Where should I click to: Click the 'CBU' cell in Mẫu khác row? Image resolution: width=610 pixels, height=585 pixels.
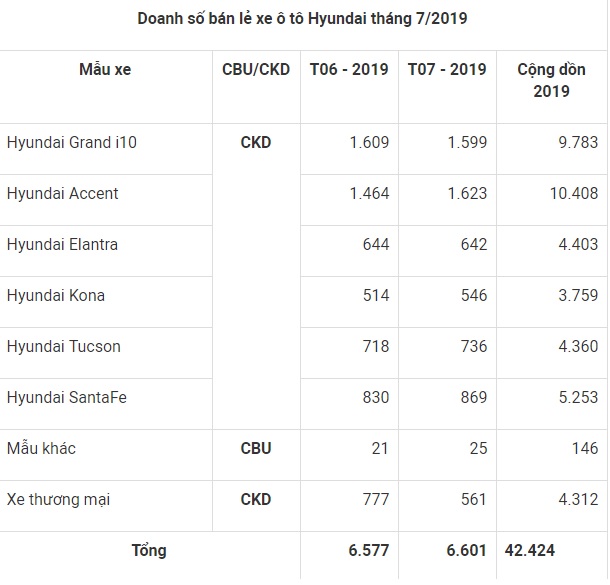[256, 448]
